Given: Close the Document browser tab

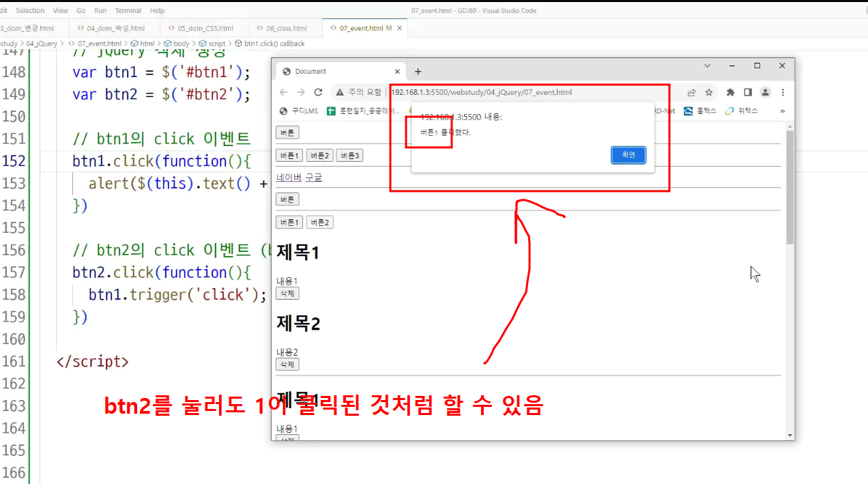Looking at the screenshot, I should [398, 71].
